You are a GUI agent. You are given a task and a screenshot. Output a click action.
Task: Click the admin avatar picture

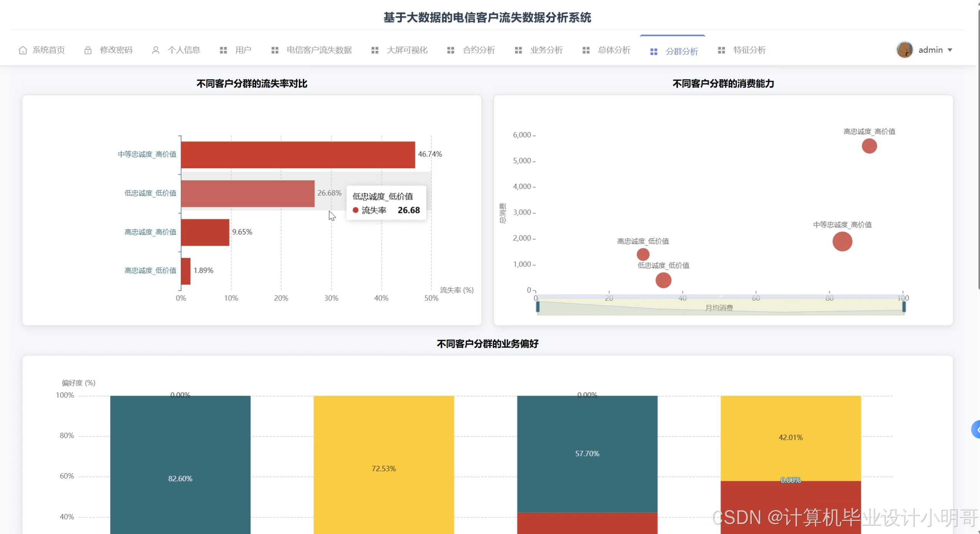click(905, 50)
